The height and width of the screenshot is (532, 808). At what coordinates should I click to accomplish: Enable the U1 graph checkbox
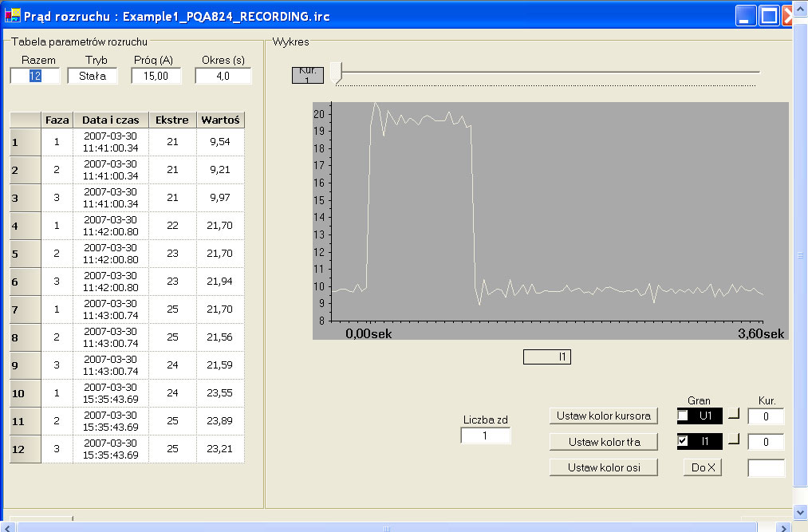click(x=683, y=416)
